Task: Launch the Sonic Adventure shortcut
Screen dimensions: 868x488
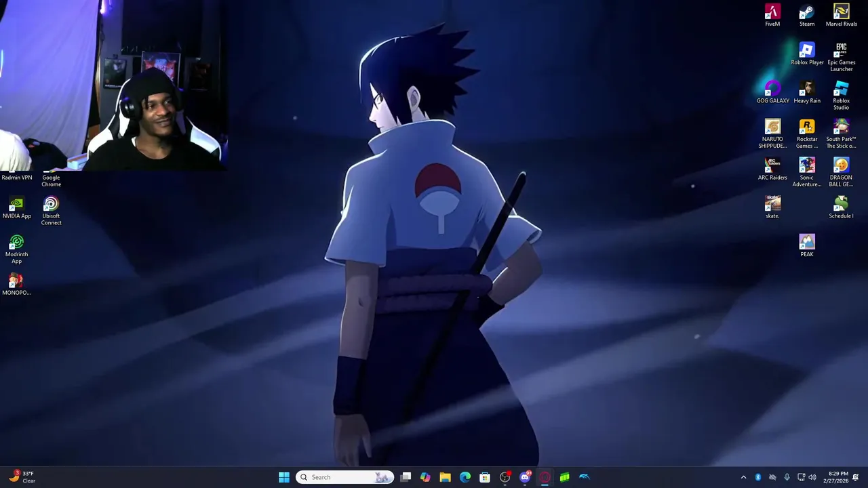Action: [807, 173]
